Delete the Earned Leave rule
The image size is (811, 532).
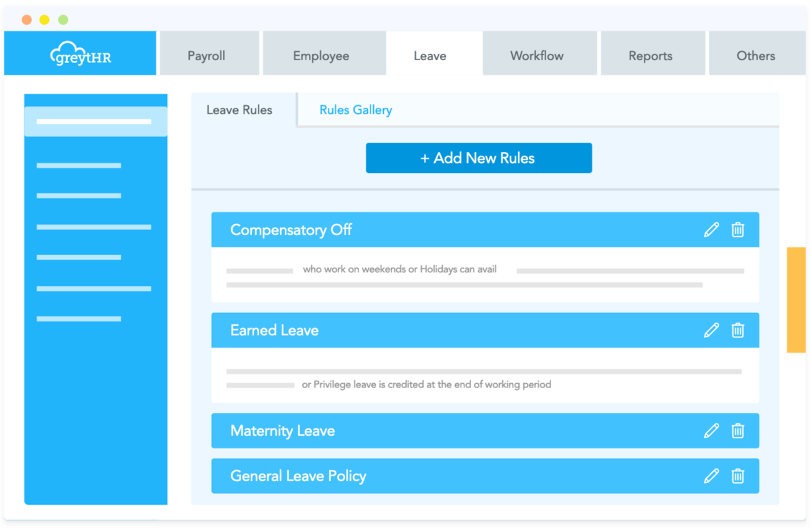(738, 330)
